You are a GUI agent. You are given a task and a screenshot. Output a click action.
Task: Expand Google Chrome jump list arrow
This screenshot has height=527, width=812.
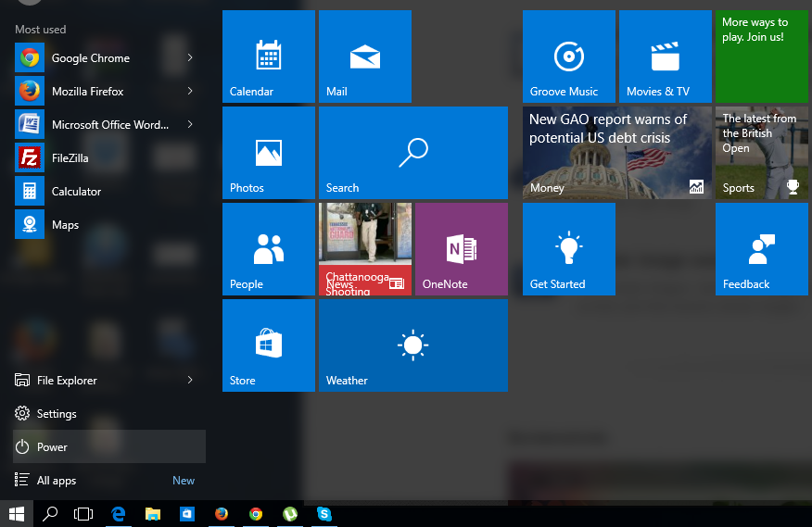(190, 57)
